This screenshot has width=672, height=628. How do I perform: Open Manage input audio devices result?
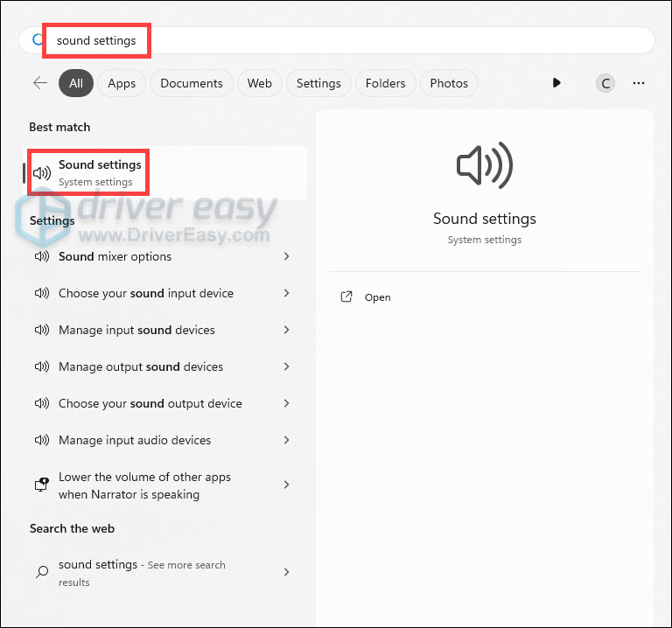pos(163,440)
